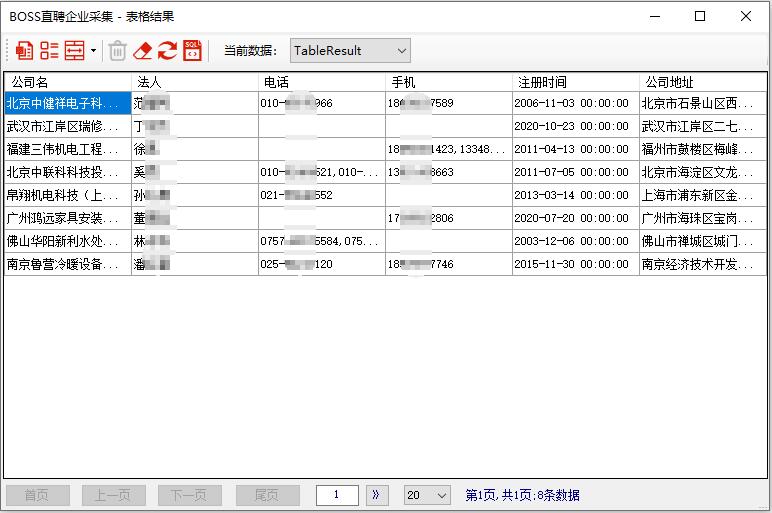Open the TableResult data source dropdown
772x513 pixels.
tap(350, 50)
